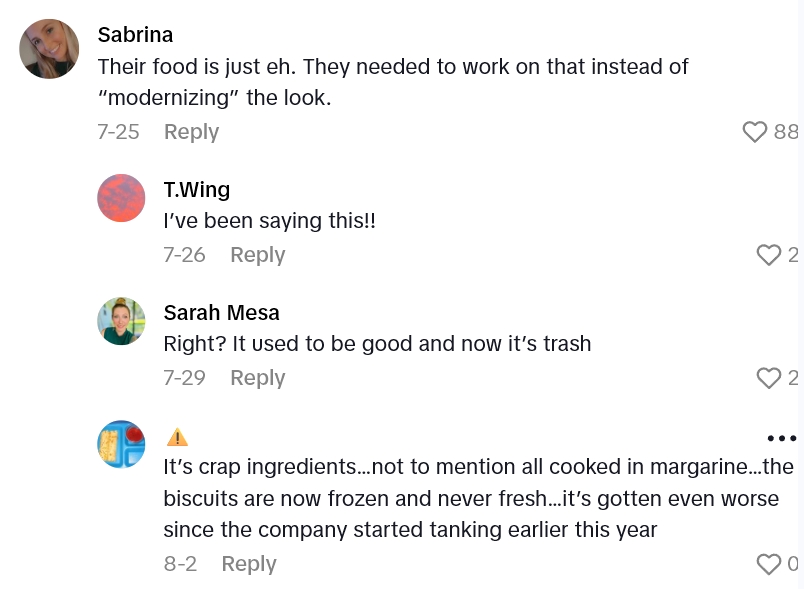Reply to T.Wing's comment

[257, 255]
